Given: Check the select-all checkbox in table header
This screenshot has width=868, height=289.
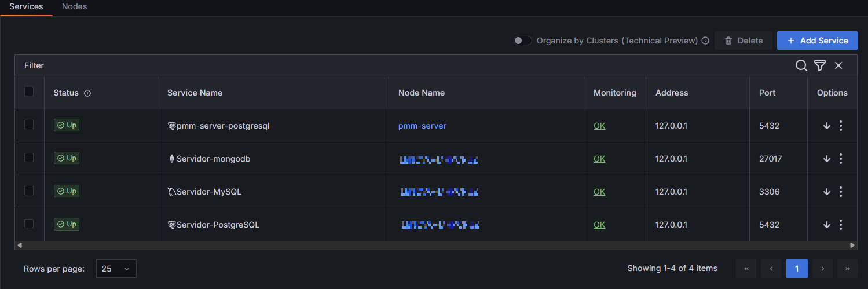Looking at the screenshot, I should pyautogui.click(x=29, y=92).
